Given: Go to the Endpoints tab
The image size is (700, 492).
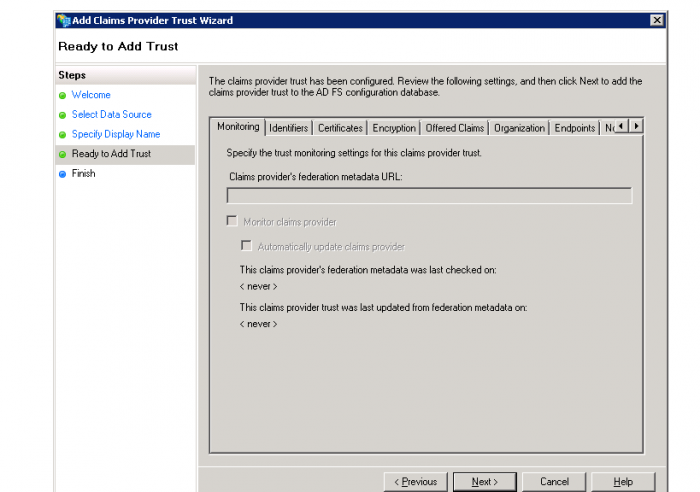Looking at the screenshot, I should [575, 128].
